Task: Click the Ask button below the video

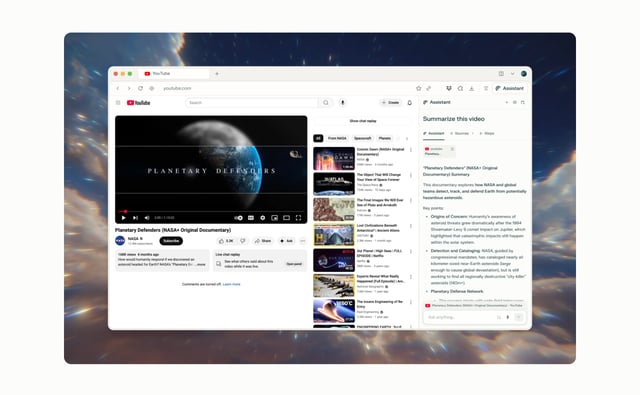Action: point(286,241)
